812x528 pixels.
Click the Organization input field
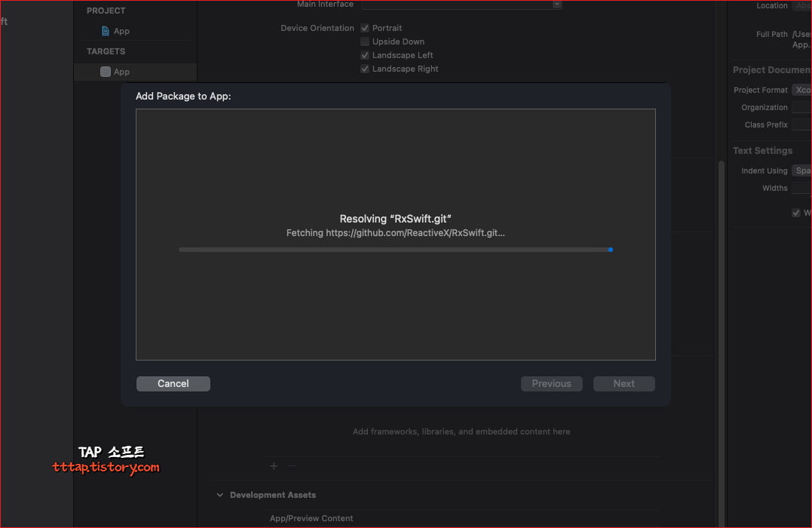(801, 107)
